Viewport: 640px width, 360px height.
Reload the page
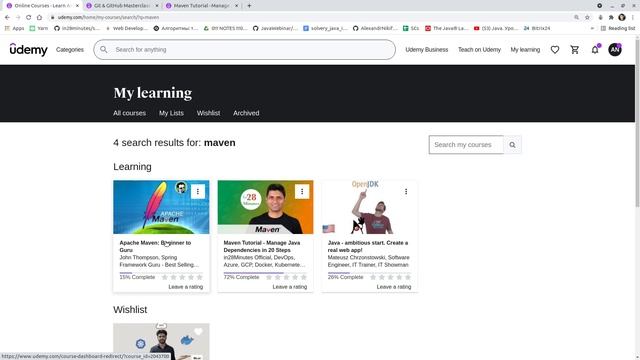(29, 17)
